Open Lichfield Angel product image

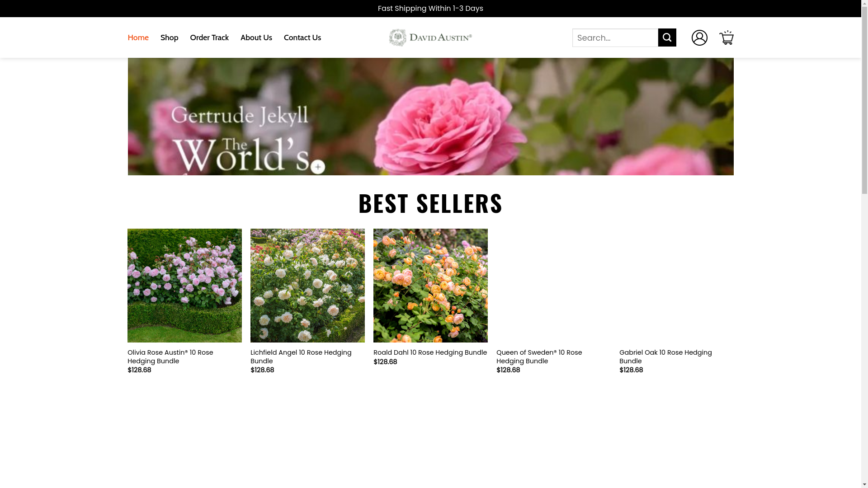307,286
